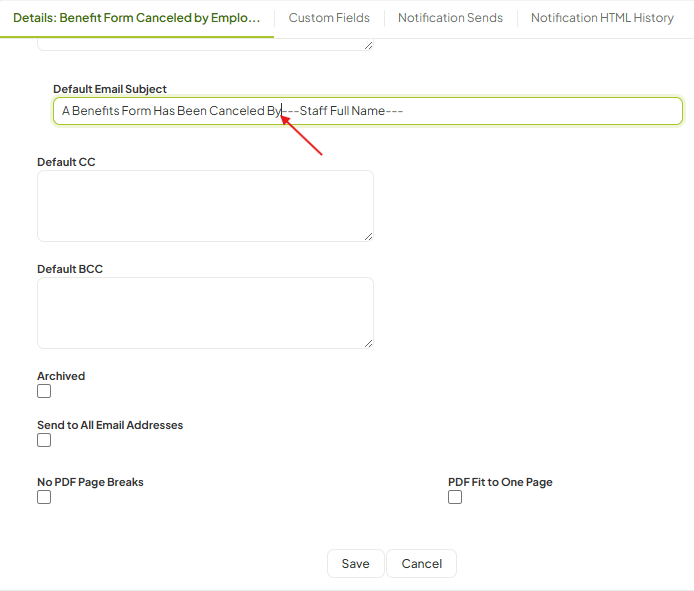The image size is (694, 591).
Task: Switch to the Custom Fields tab
Action: pyautogui.click(x=329, y=18)
